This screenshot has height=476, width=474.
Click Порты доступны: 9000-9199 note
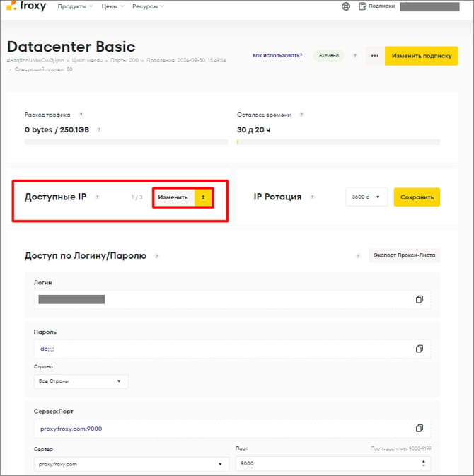(x=401, y=448)
